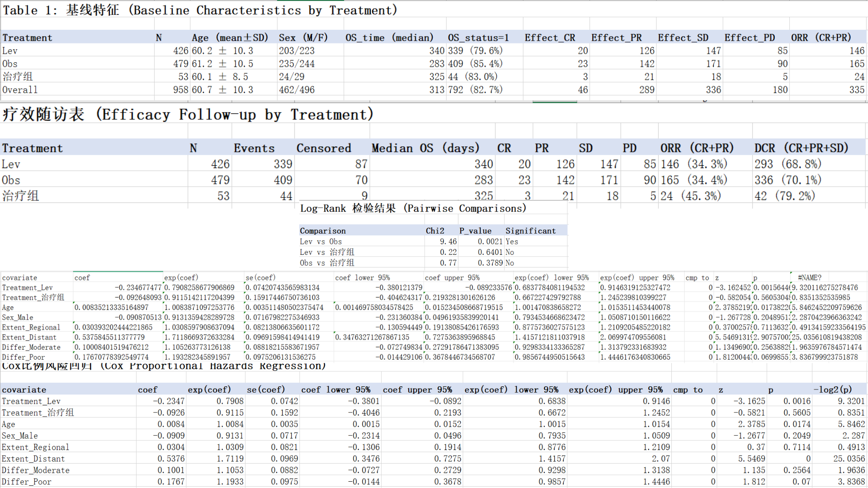Select the Lev vs Obs comparison row
The image size is (868, 488).
pyautogui.click(x=433, y=242)
